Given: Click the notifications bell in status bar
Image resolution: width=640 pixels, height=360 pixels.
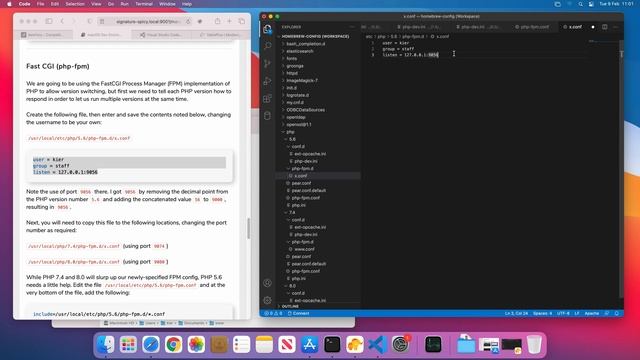Looking at the screenshot, I should tap(617, 313).
